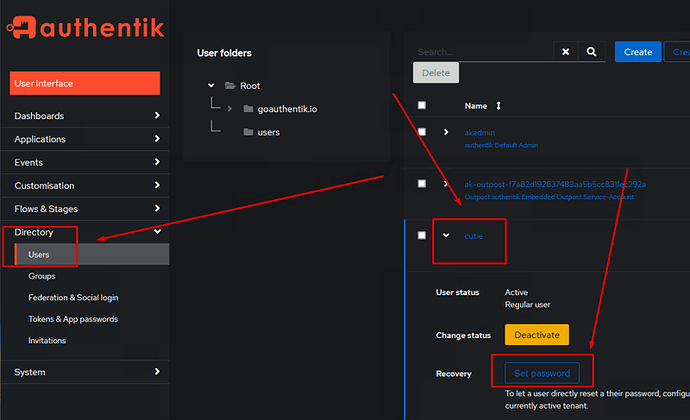Open the akadmin user link
The image size is (690, 420).
click(480, 133)
